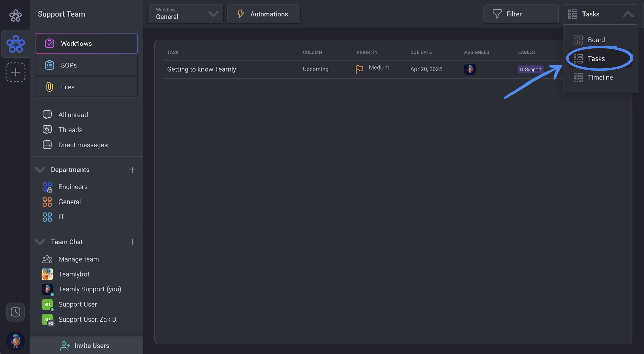Viewport: 644px width, 354px height.
Task: Click the Direct messages inbox icon
Action: click(x=47, y=145)
